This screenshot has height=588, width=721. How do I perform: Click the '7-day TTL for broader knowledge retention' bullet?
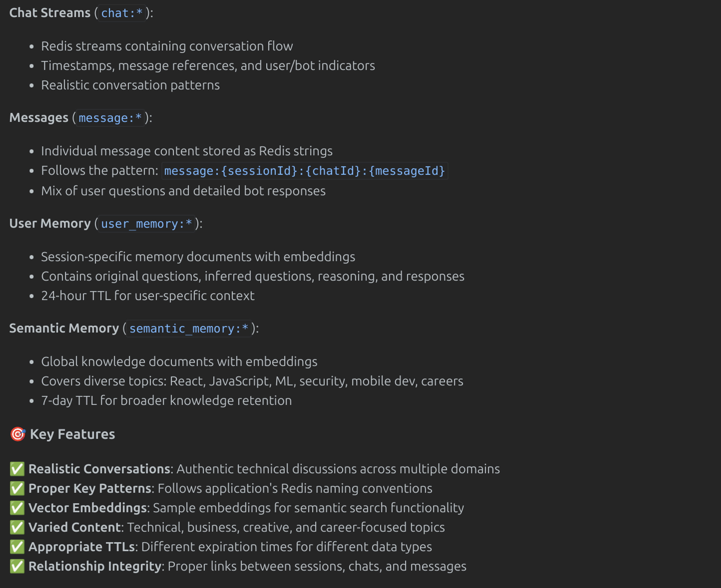pos(166,401)
